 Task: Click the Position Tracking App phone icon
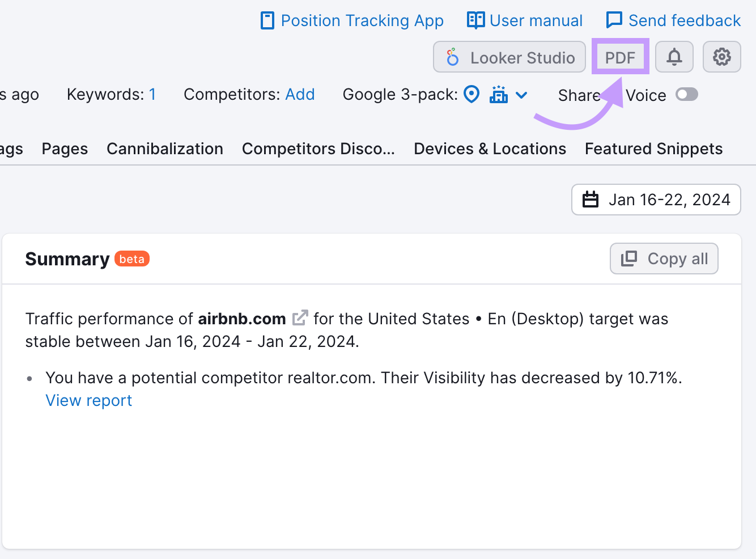[x=267, y=19]
